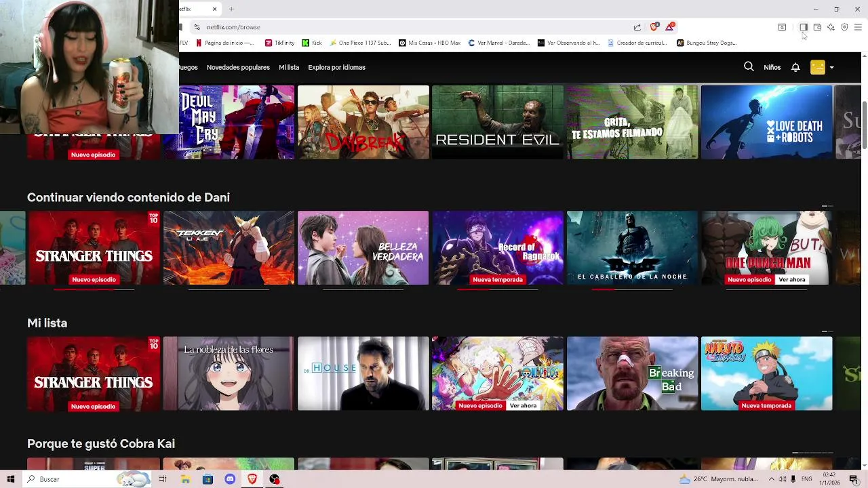Open the Netflix notifications bell
The image size is (868, 488).
(795, 67)
